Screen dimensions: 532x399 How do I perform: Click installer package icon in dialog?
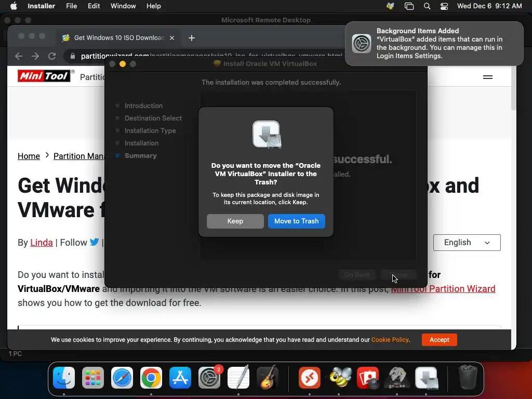pos(266,135)
